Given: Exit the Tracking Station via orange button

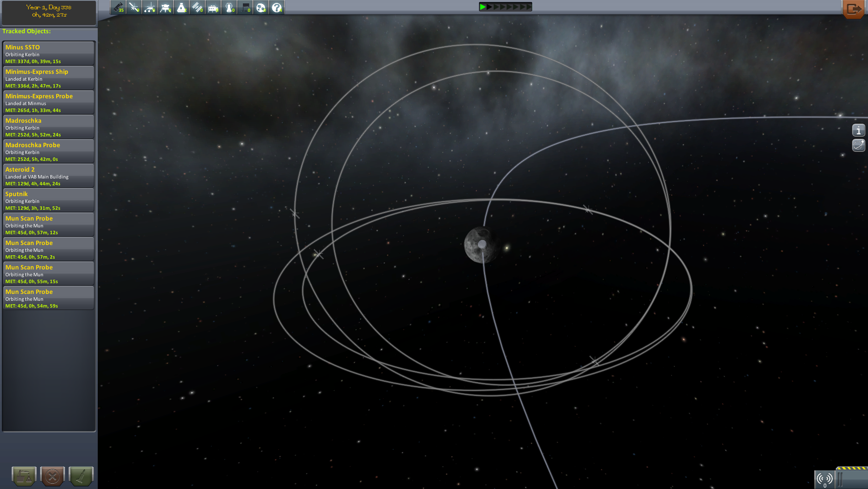Looking at the screenshot, I should 854,9.
